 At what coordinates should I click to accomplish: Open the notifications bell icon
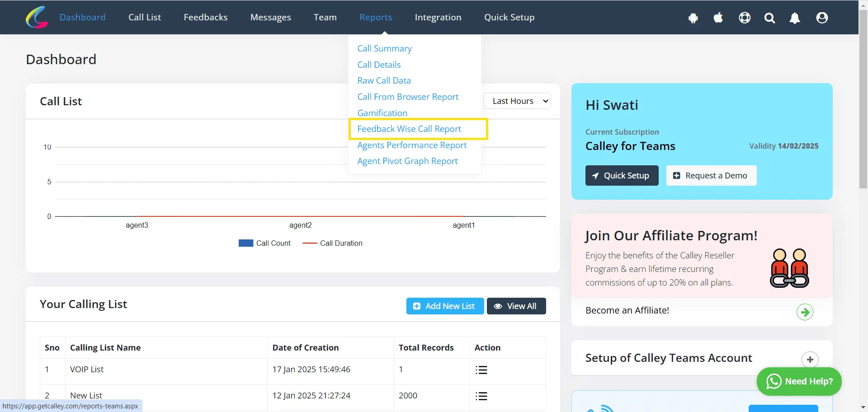pos(795,18)
